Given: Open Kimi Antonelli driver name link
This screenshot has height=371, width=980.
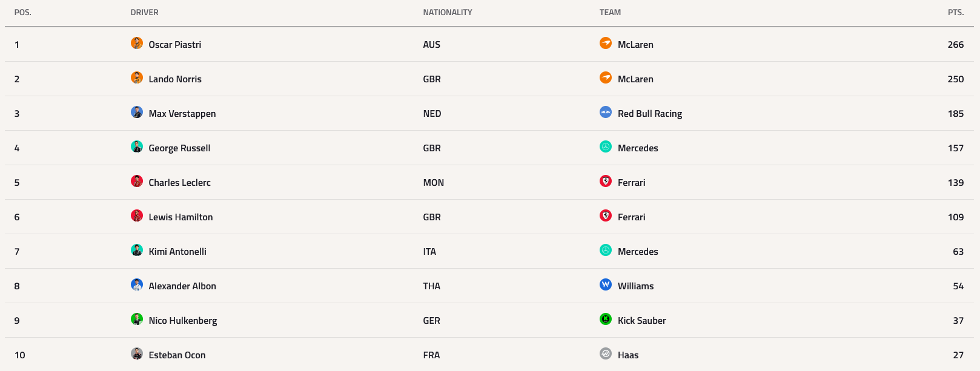Looking at the screenshot, I should tap(177, 252).
